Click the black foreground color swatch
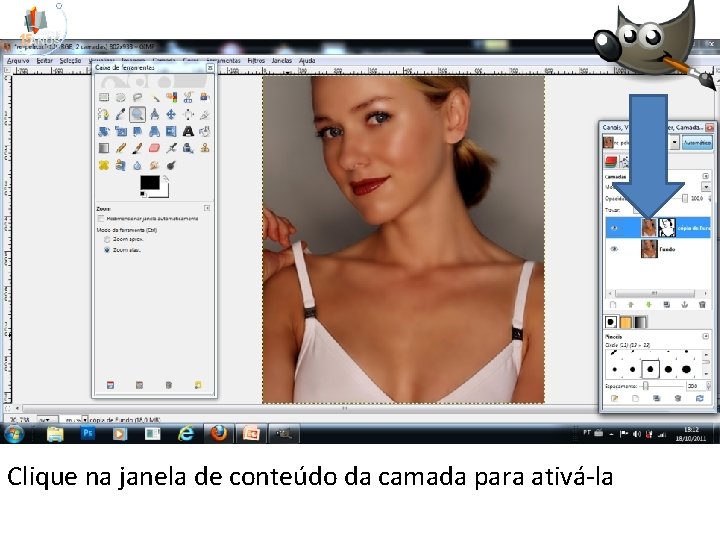 coord(150,183)
